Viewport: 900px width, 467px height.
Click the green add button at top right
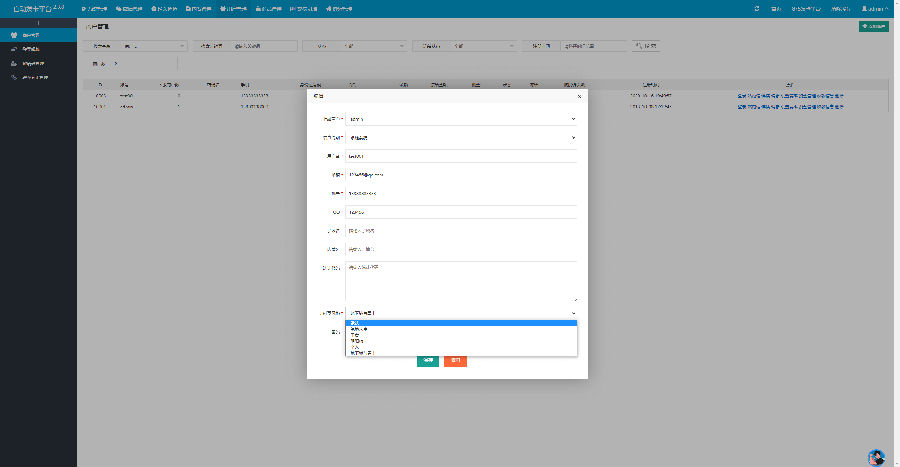pyautogui.click(x=873, y=26)
